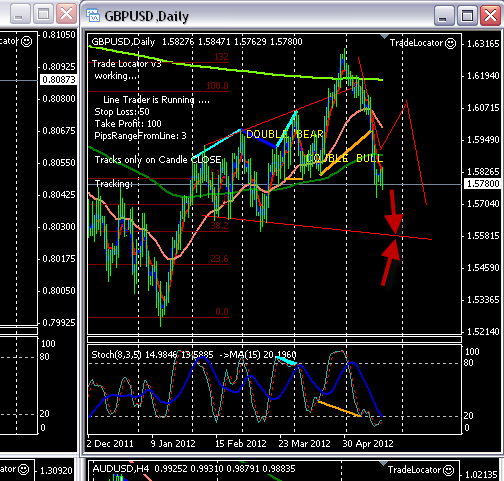Select the 'Tracking:' label
This screenshot has width=504, height=481.
114,184
